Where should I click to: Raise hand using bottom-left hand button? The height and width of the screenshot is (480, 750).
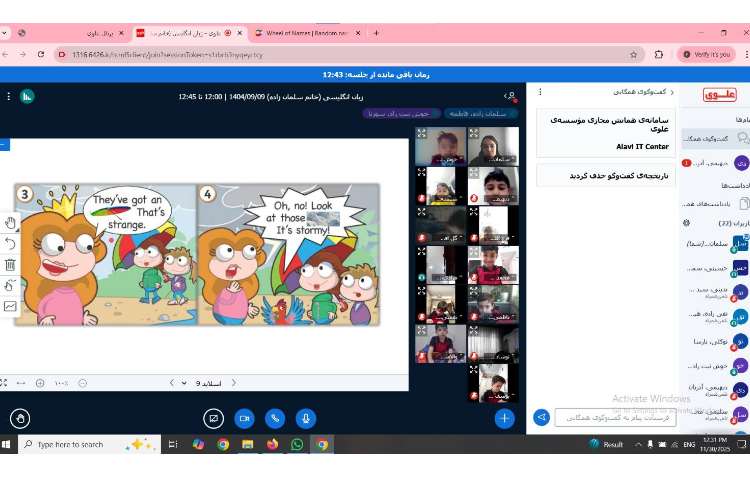click(x=19, y=418)
